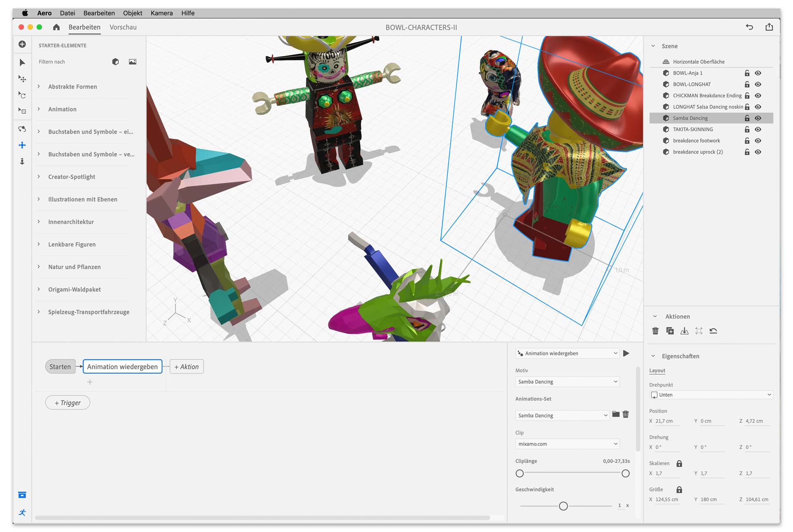This screenshot has height=532, width=793.
Task: Click the Layout properties link
Action: 657,371
